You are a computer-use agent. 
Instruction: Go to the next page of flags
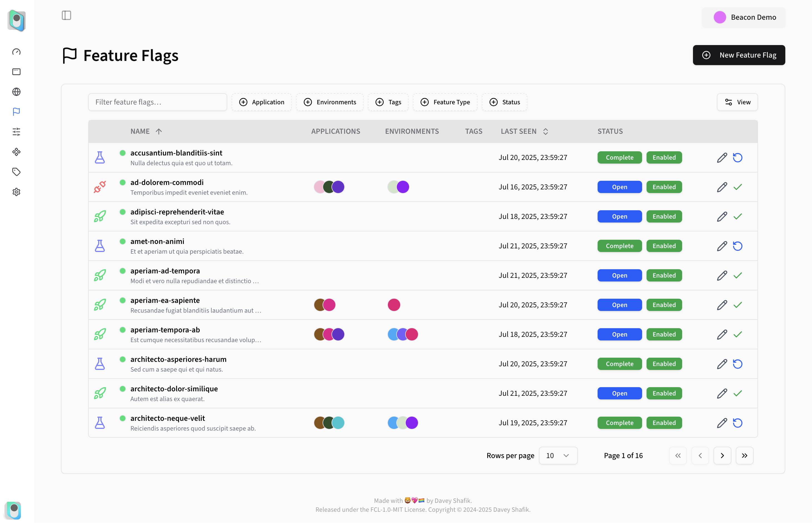[x=722, y=456]
